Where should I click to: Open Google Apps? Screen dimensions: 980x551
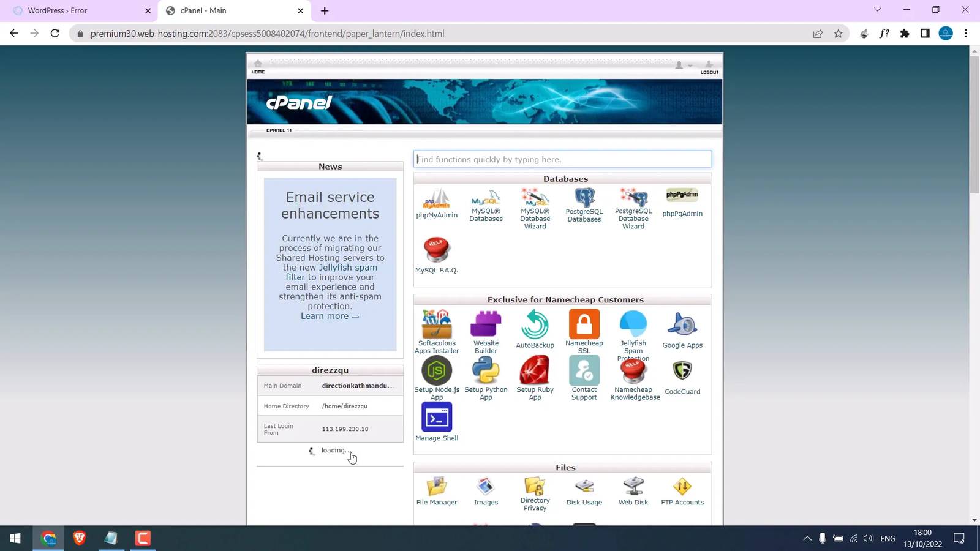point(682,329)
